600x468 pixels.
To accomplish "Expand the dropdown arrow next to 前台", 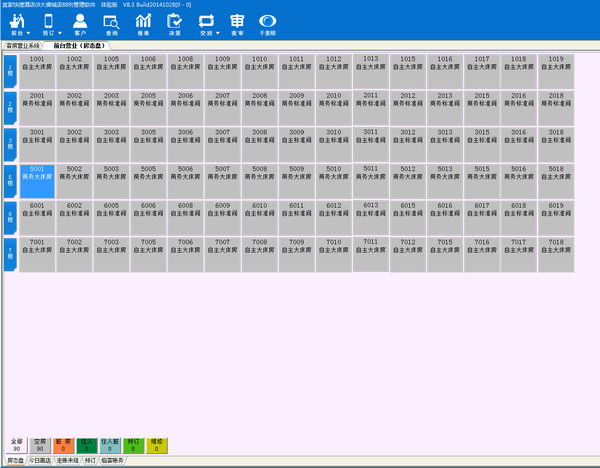I will click(x=28, y=33).
